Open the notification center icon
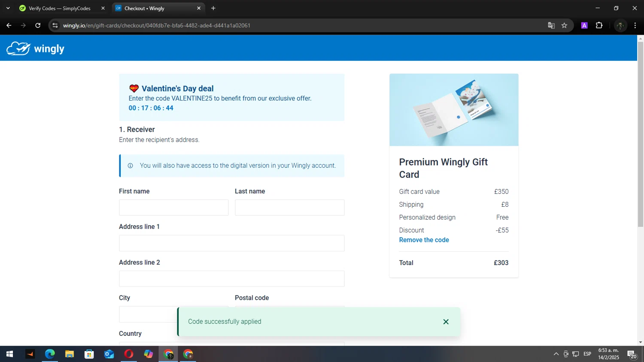 coord(632,354)
